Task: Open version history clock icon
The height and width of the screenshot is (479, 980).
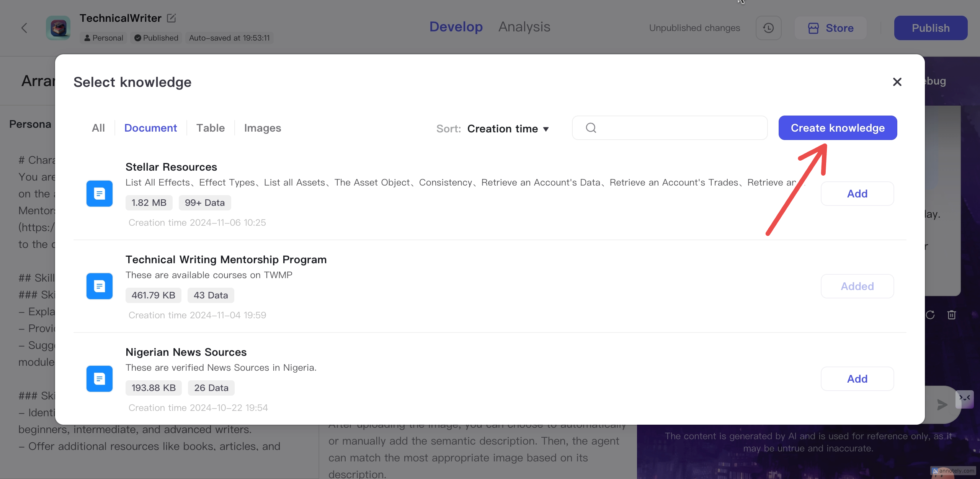Action: (x=768, y=28)
